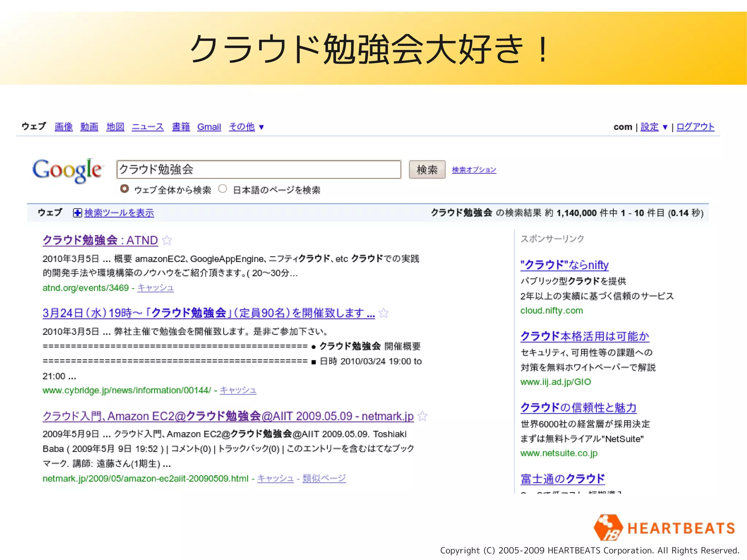Click 検索ツールを表示 link
The width and height of the screenshot is (747, 560).
[x=119, y=213]
